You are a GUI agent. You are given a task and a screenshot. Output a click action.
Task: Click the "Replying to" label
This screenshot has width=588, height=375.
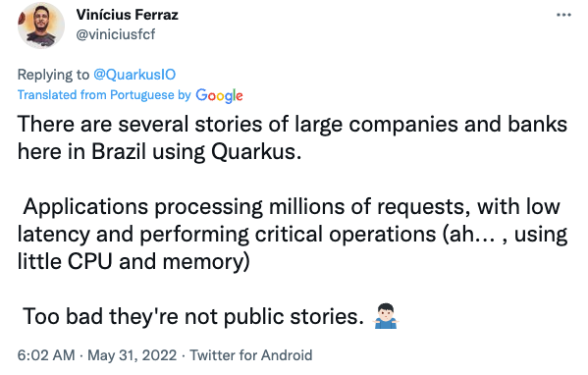[53, 75]
